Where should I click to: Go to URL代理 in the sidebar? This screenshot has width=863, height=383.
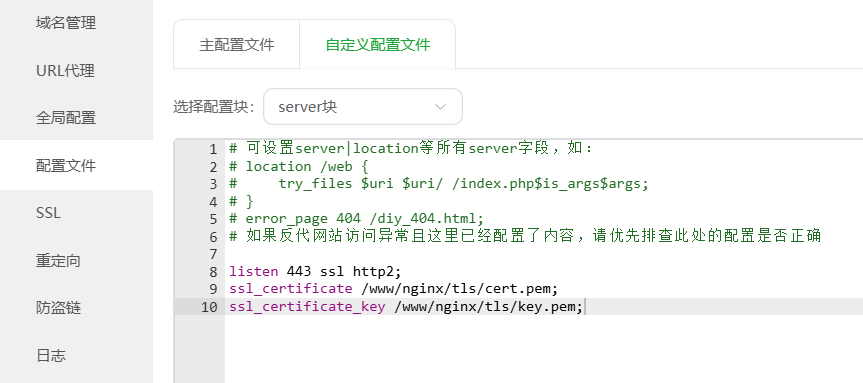[x=65, y=70]
